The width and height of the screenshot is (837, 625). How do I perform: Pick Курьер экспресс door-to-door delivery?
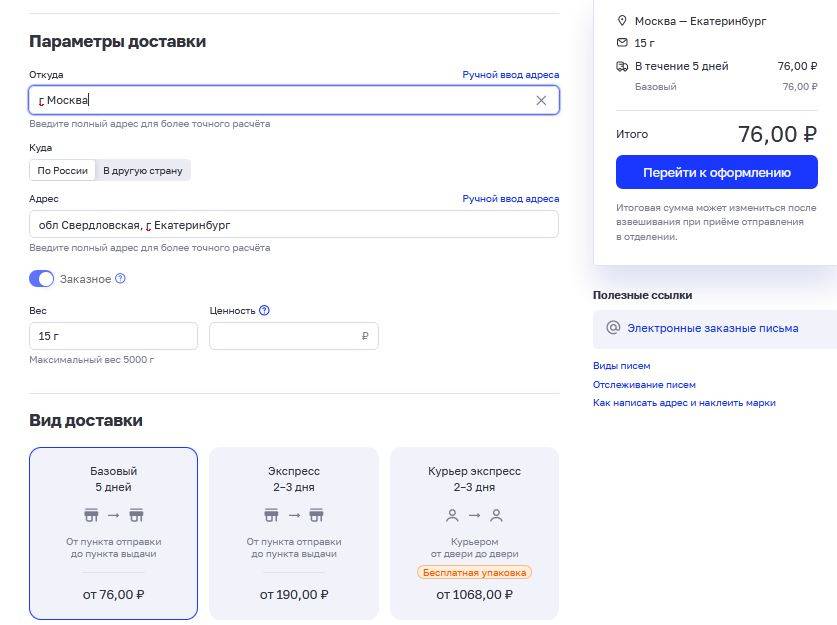coord(474,533)
